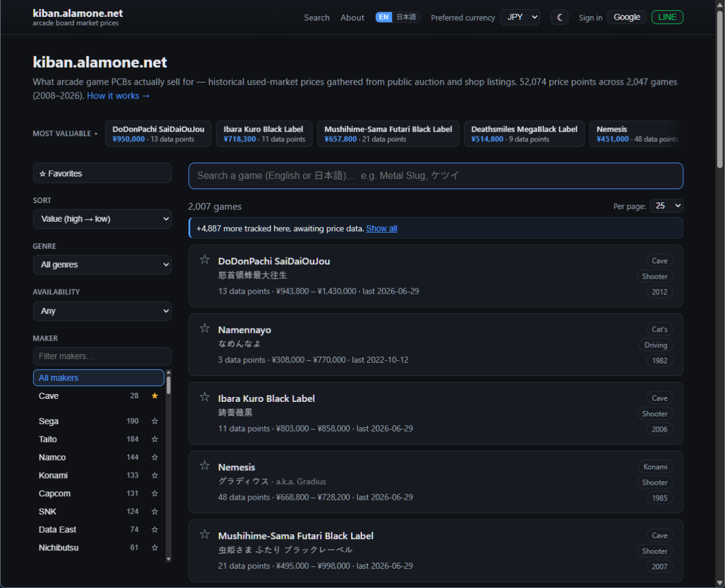Click the 2012 year tag
This screenshot has height=588, width=725.
click(660, 292)
